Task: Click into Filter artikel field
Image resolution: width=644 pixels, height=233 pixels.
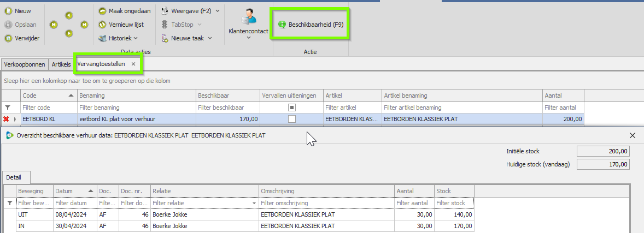Action: click(353, 107)
